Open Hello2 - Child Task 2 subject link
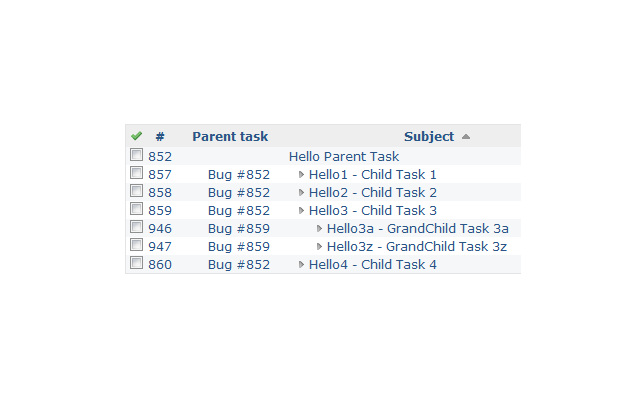This screenshot has height=400, width=640. (373, 193)
